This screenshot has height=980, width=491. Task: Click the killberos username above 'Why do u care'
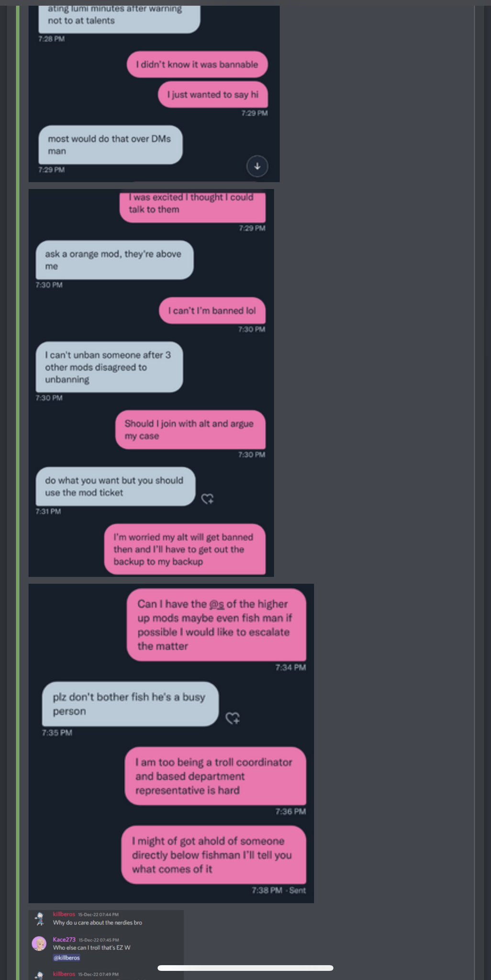point(64,914)
